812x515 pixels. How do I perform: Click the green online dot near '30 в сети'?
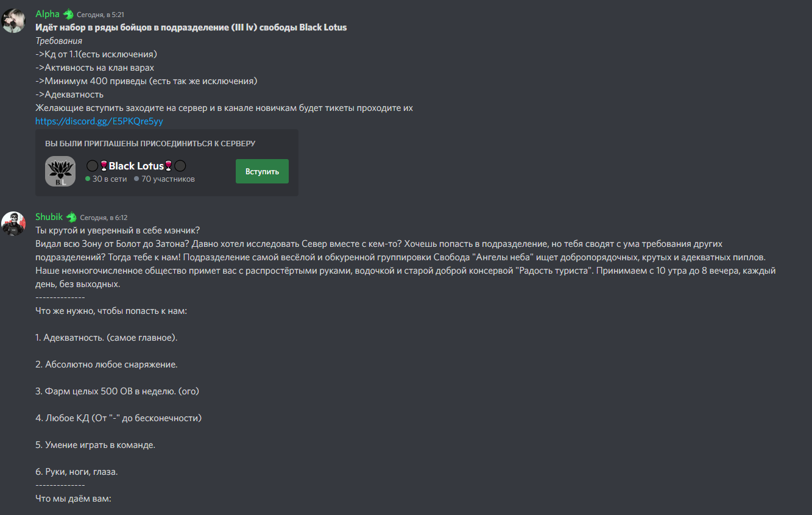pyautogui.click(x=88, y=179)
